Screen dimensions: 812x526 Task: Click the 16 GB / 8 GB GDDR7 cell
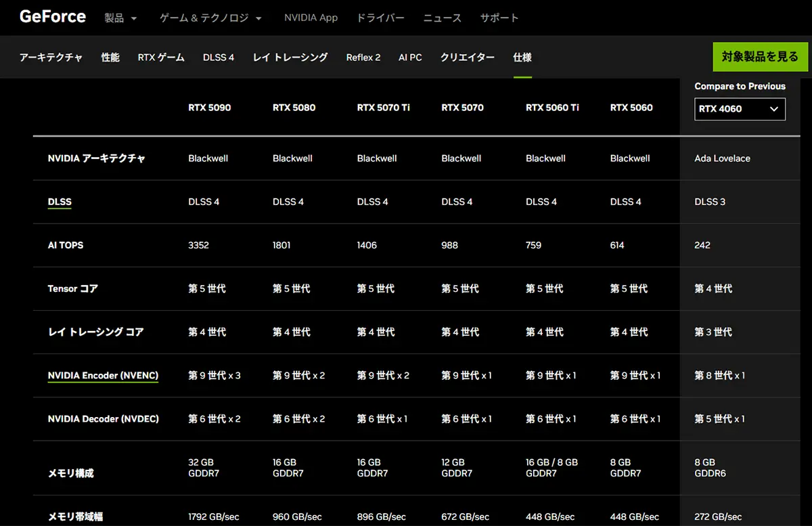(x=551, y=468)
